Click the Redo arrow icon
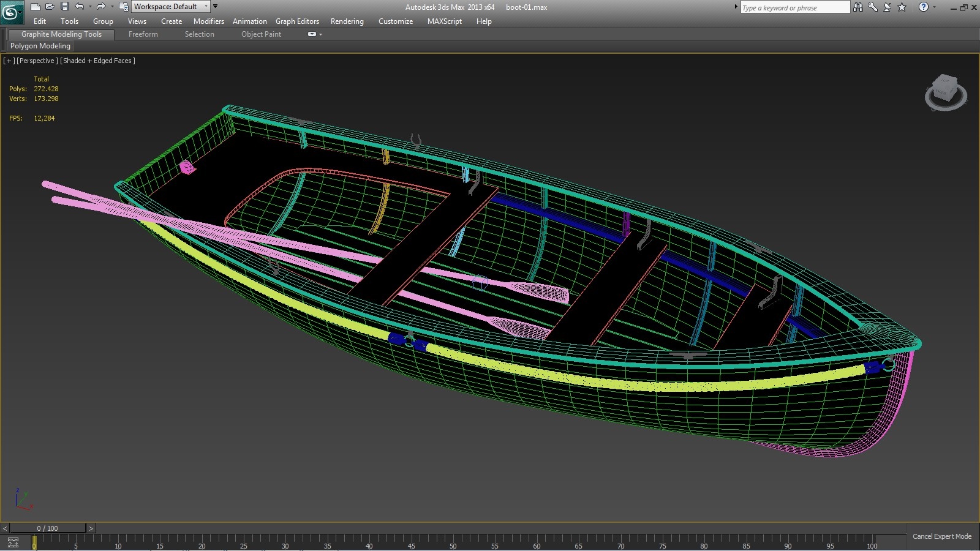Viewport: 980px width, 551px height. [101, 7]
